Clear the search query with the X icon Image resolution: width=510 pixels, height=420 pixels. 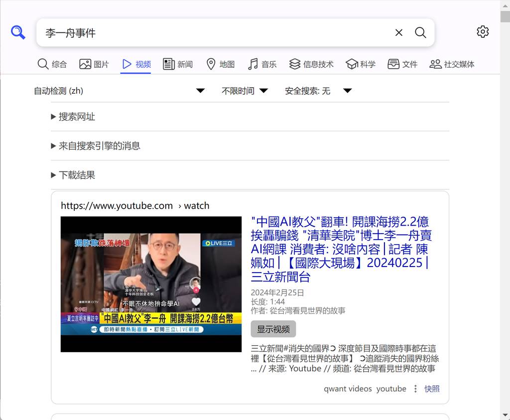(398, 33)
